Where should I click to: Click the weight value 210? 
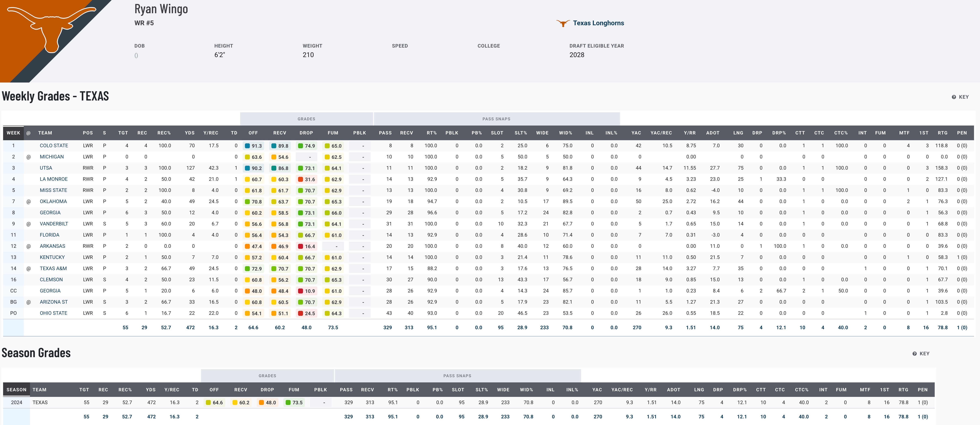click(x=308, y=55)
